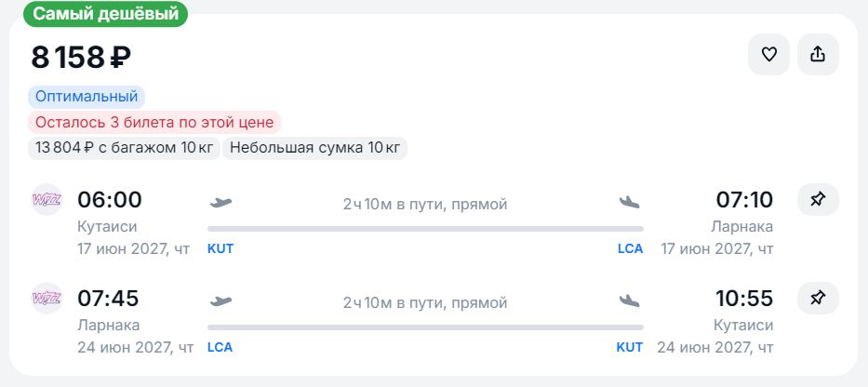Image resolution: width=868 pixels, height=387 pixels.
Task: Click Wizz Air logo on outbound flight
Action: [47, 199]
